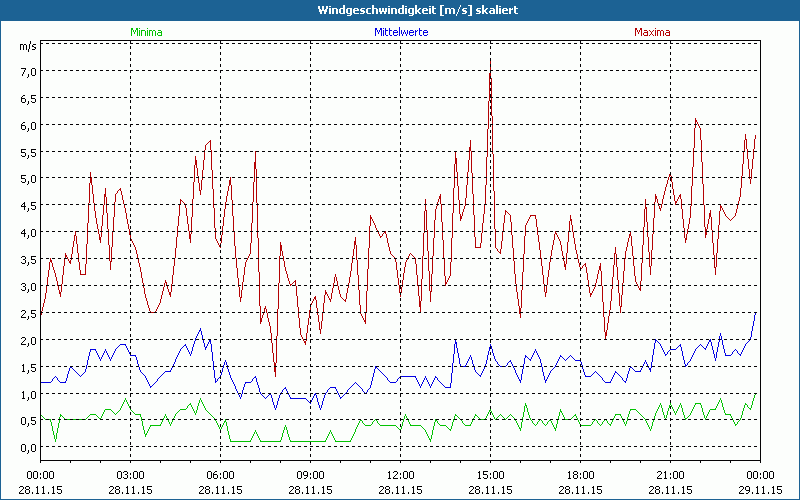Click the 4,5 y-axis label

coord(27,206)
